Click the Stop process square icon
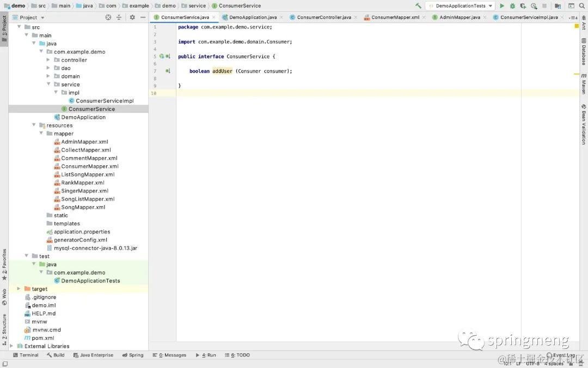This screenshot has width=588, height=368. [544, 5]
